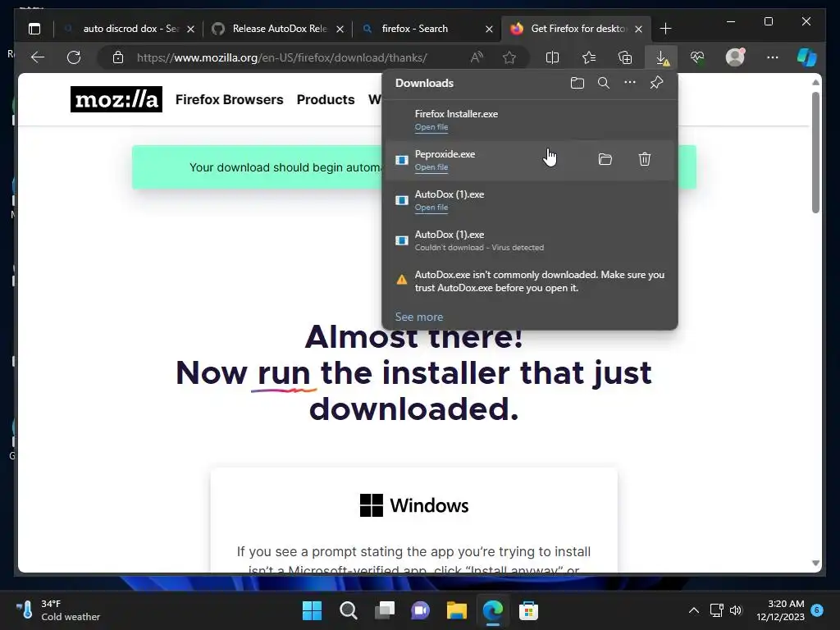Delete the Peproxide.exe download
The height and width of the screenshot is (630, 840).
(645, 159)
